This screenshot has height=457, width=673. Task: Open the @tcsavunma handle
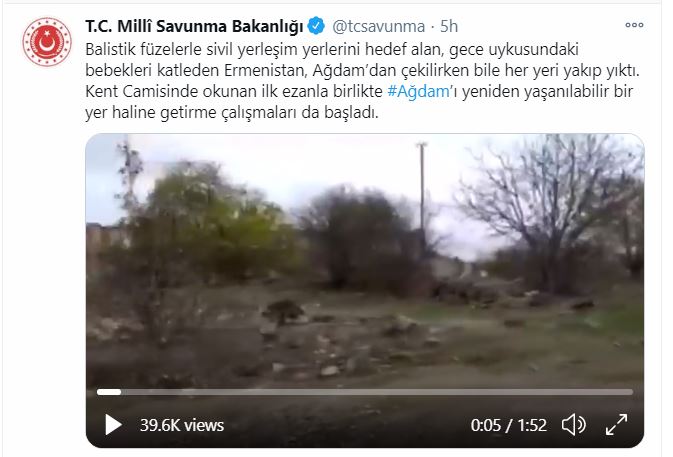pos(379,26)
